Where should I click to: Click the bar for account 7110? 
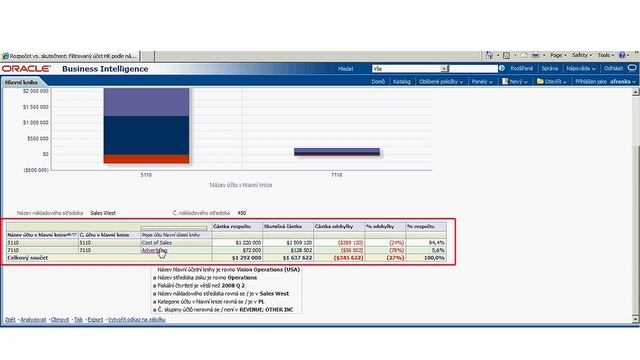pyautogui.click(x=337, y=151)
